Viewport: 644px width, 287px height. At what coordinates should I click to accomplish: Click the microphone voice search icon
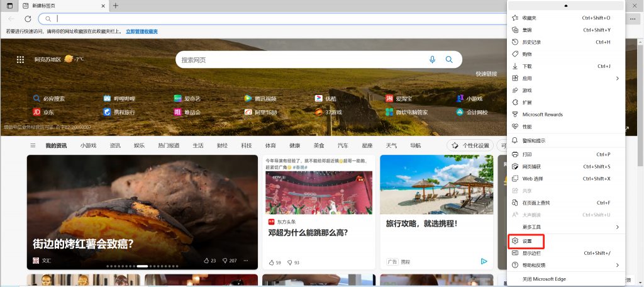coord(432,60)
